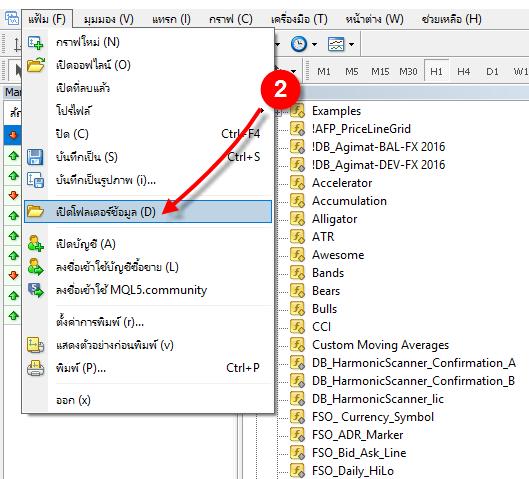This screenshot has height=479, width=529.
Task: Open the ช่วยเหลือ (H) menu
Action: tap(451, 19)
